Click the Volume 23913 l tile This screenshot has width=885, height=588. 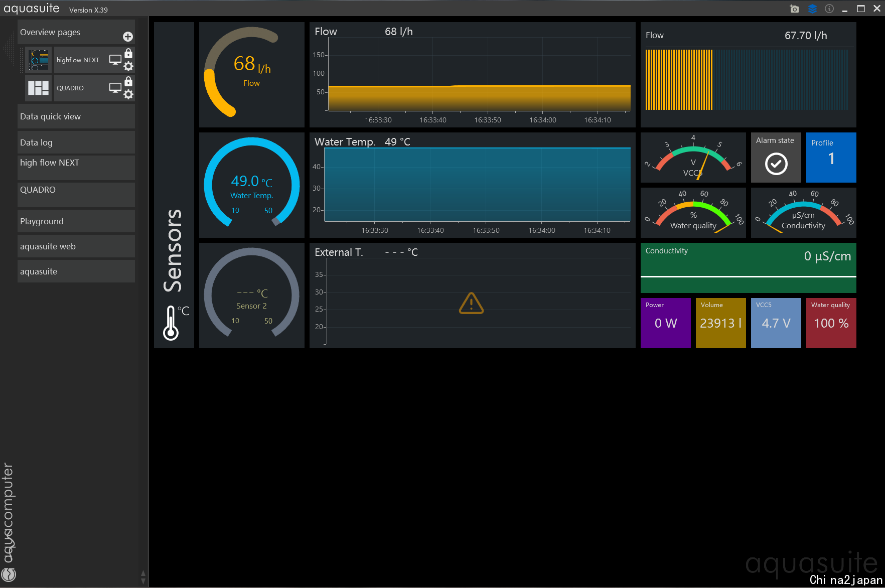[x=721, y=323]
